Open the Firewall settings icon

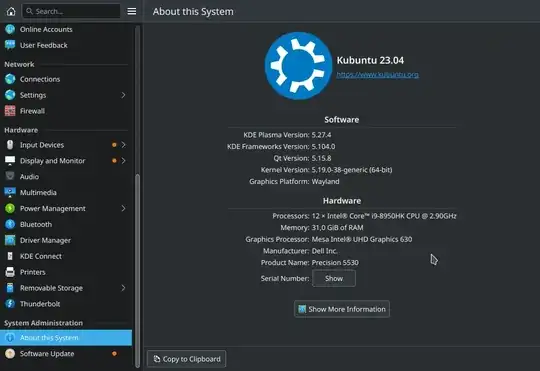(10, 111)
